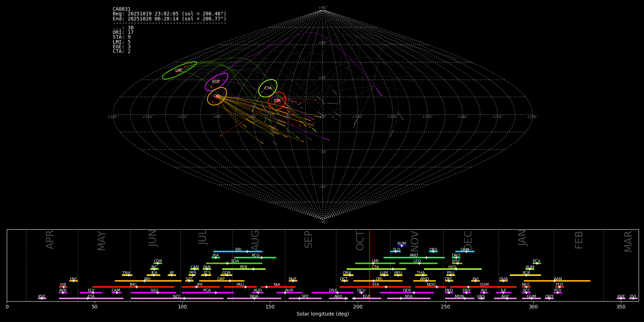Select the blue KUM shower bar
The image size is (644, 322).
402,246
